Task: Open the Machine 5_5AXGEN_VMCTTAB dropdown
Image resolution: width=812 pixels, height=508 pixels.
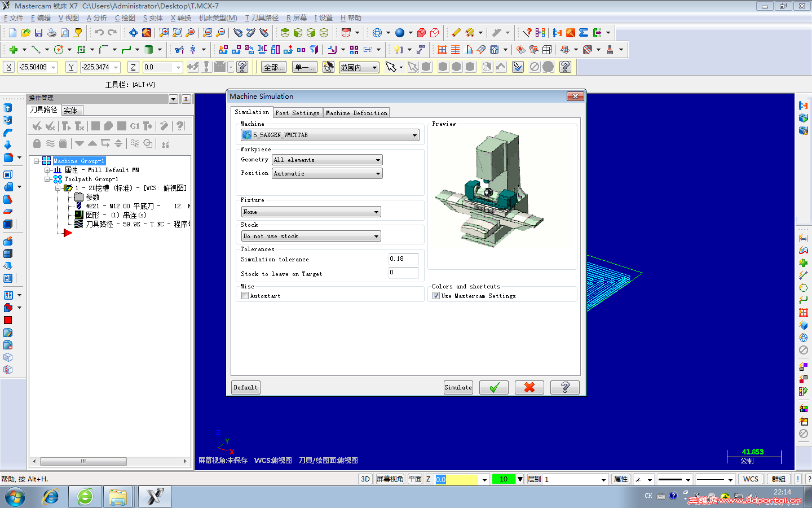Action: (330, 135)
